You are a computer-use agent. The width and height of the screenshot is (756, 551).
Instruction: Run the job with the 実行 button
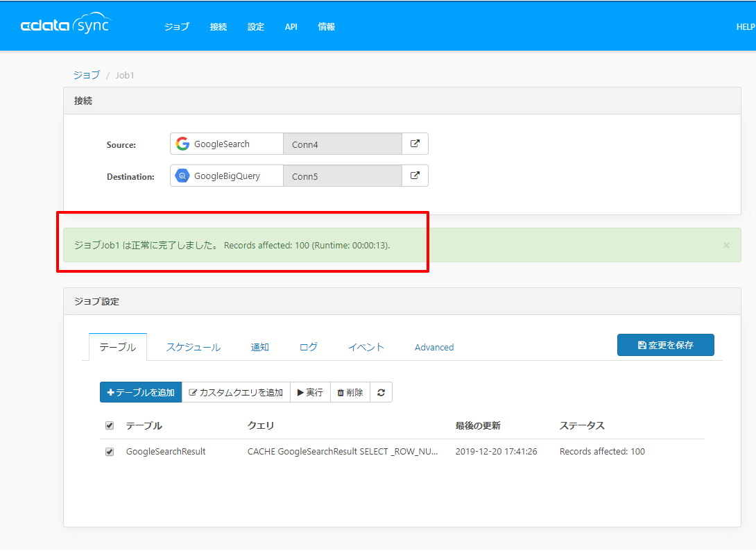[311, 392]
